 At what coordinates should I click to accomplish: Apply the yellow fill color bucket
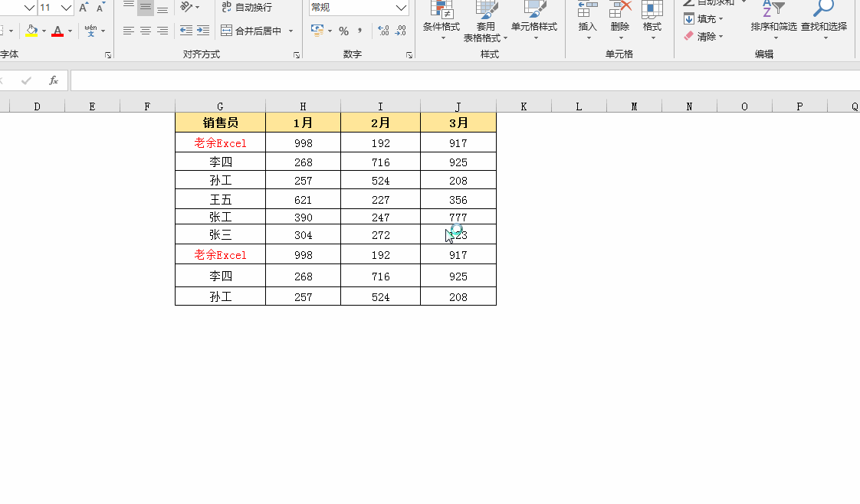click(32, 31)
